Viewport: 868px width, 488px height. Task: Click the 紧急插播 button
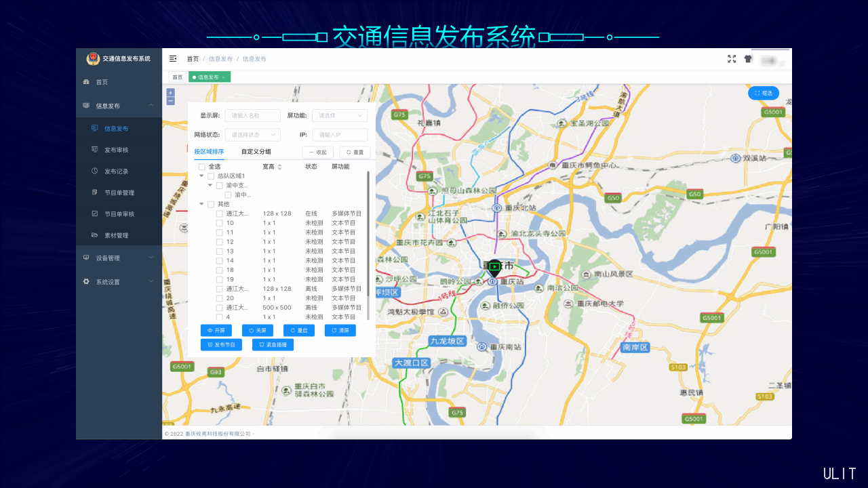(273, 345)
